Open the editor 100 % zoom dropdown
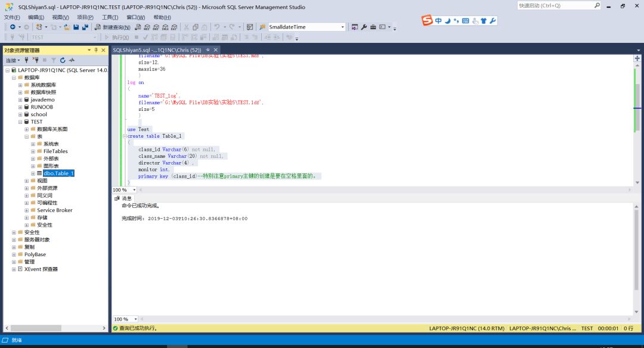 (134, 190)
